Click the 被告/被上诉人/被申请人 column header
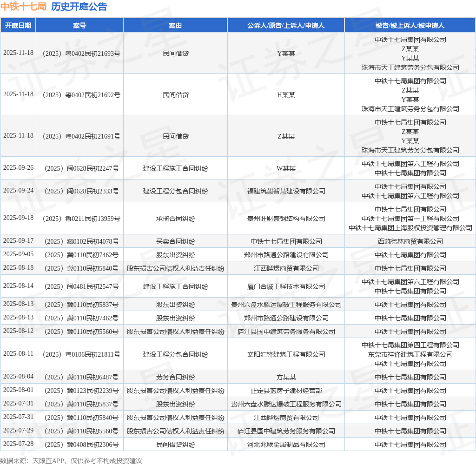This screenshot has width=476, height=465. coord(410,26)
